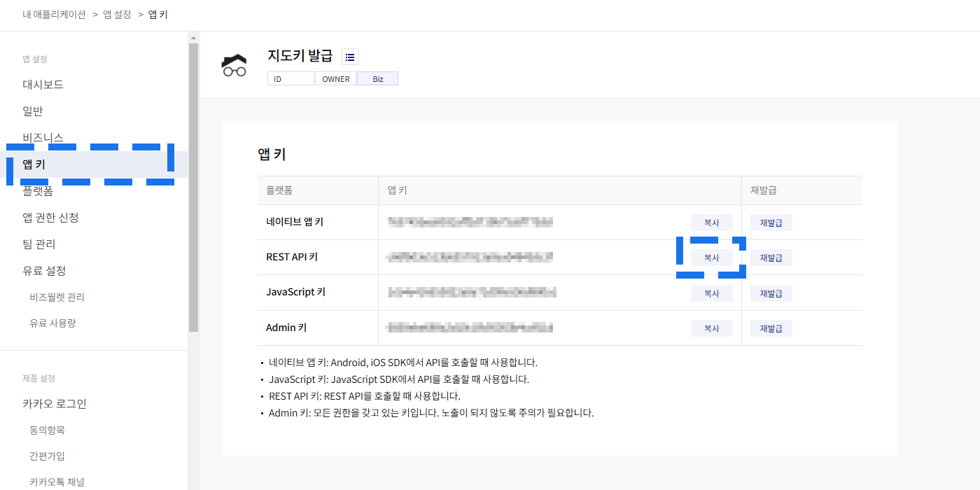Open 대시보드 in the sidebar

pyautogui.click(x=43, y=85)
